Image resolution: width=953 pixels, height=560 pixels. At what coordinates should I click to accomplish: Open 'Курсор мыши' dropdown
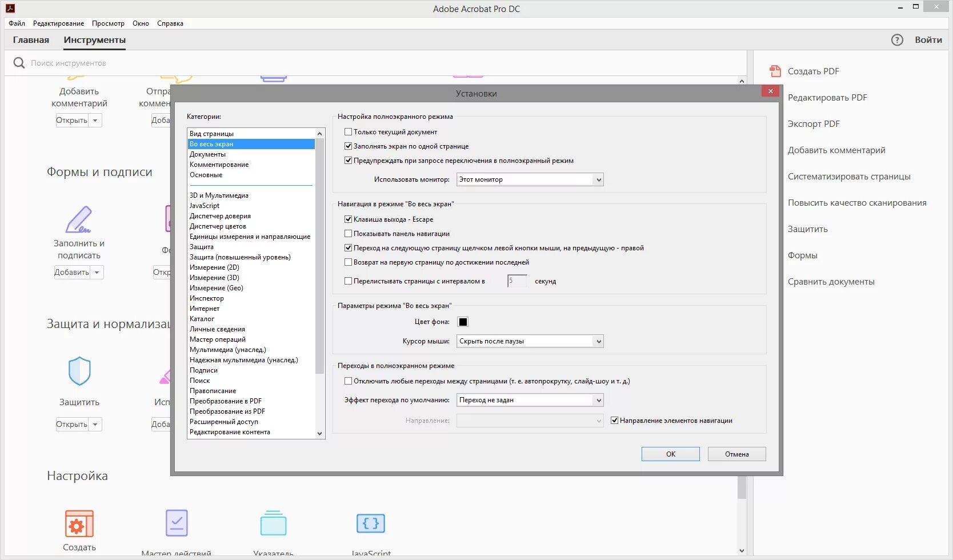pos(530,341)
